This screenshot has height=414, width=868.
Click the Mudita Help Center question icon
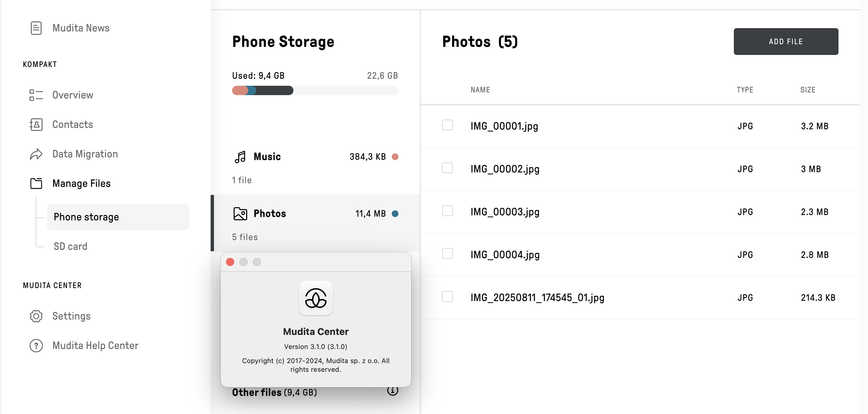36,346
